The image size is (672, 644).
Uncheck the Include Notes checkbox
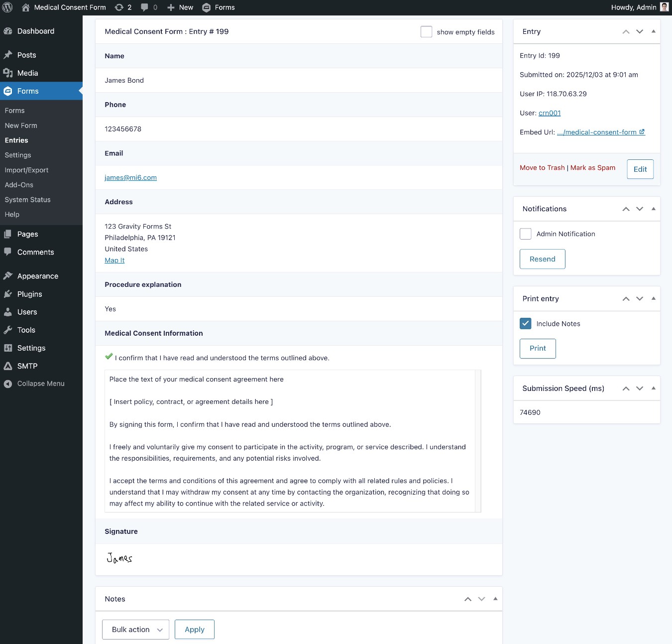click(x=525, y=323)
